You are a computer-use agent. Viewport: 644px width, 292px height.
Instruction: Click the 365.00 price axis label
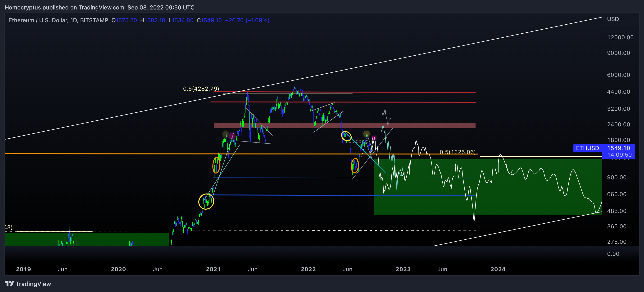click(x=617, y=226)
